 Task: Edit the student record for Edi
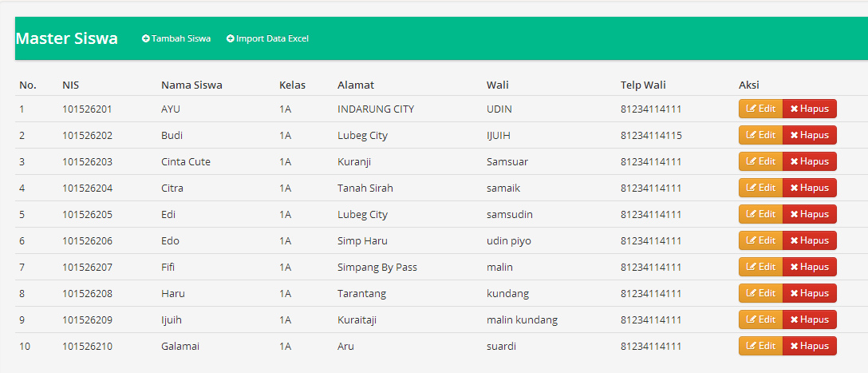point(760,214)
